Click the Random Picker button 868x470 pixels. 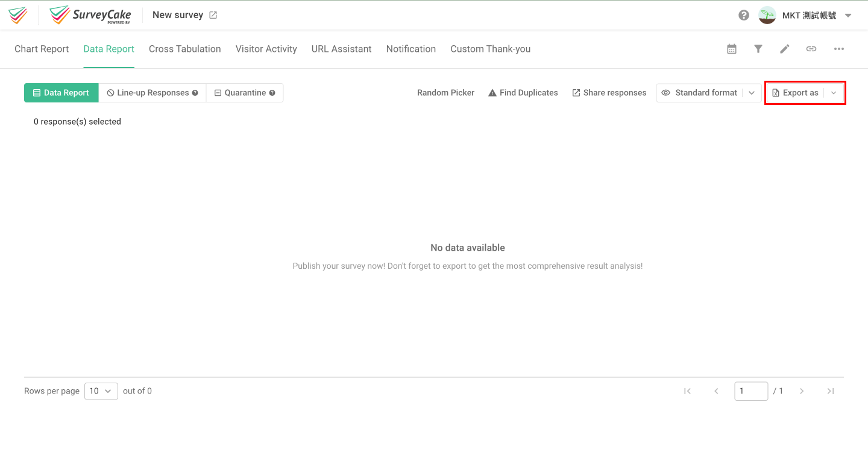click(x=445, y=93)
